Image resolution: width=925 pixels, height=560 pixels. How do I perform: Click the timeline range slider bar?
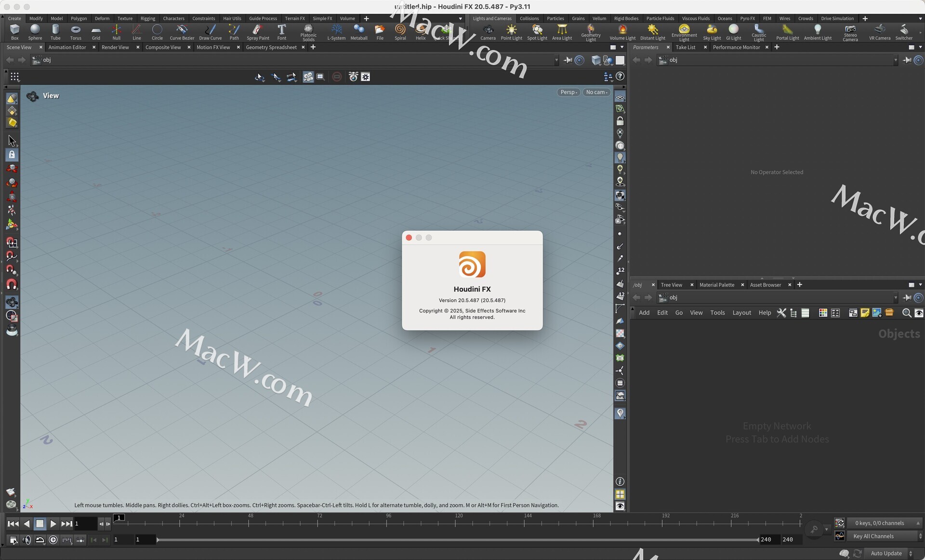click(458, 540)
